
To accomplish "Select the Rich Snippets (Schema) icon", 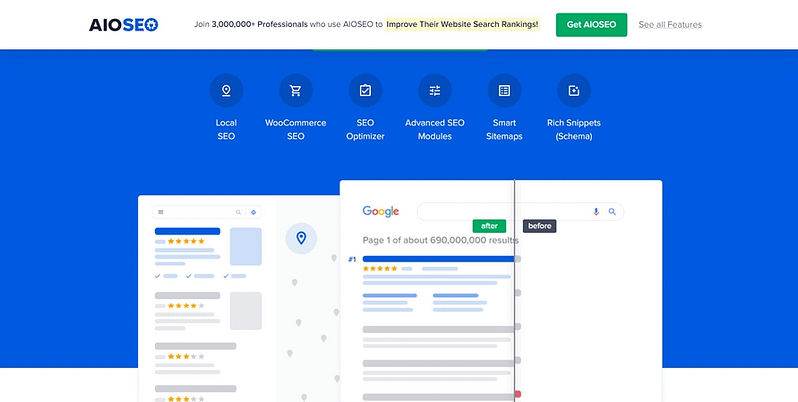I will pyautogui.click(x=574, y=91).
